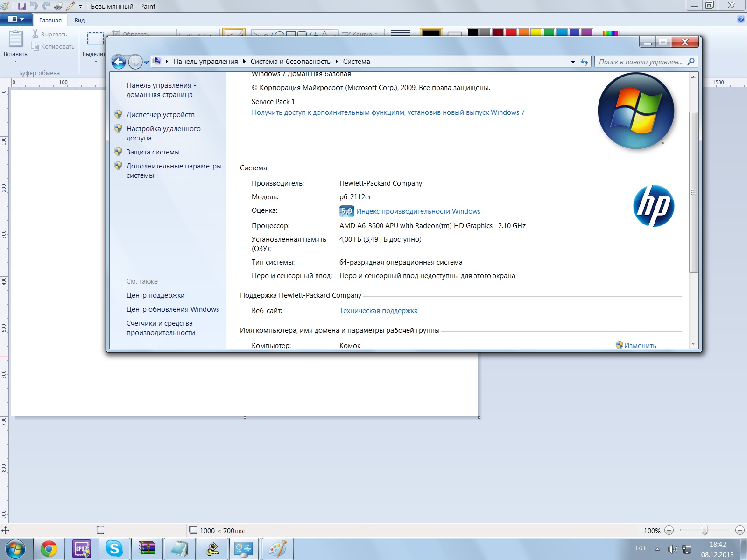The image size is (747, 560).
Task: Switch to the Вид ribbon tab
Action: 79,20
